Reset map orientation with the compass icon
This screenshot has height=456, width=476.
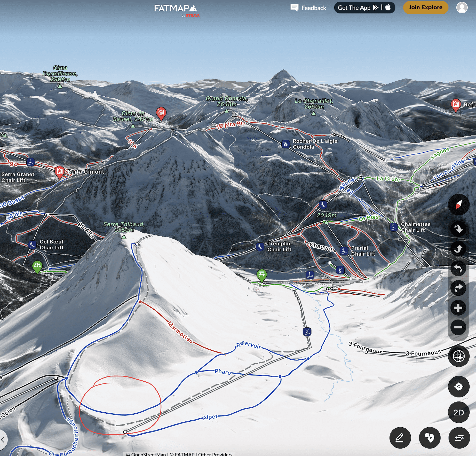pyautogui.click(x=458, y=205)
